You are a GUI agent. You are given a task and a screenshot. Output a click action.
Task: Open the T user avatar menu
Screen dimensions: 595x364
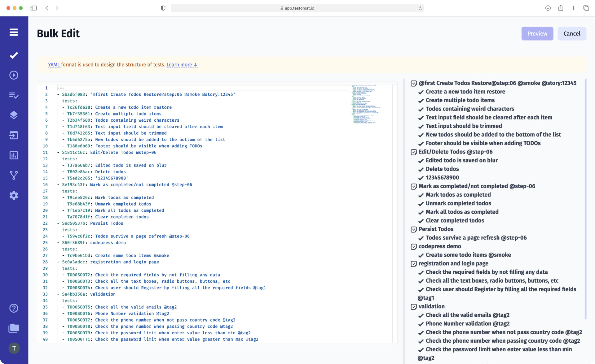coord(14,348)
